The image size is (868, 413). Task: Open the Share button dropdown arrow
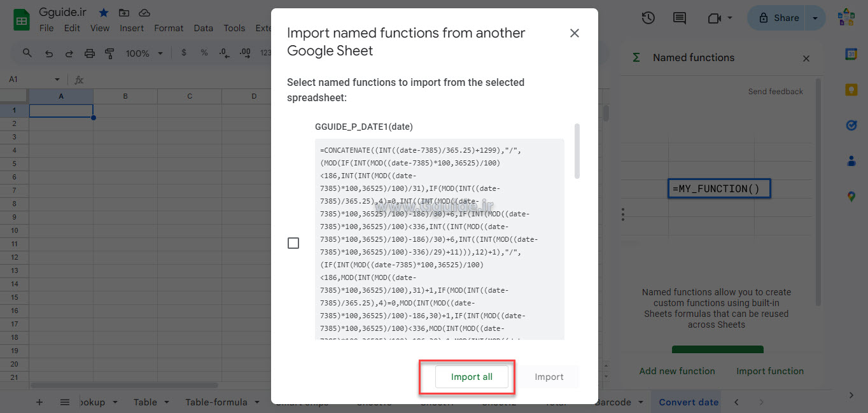point(815,18)
